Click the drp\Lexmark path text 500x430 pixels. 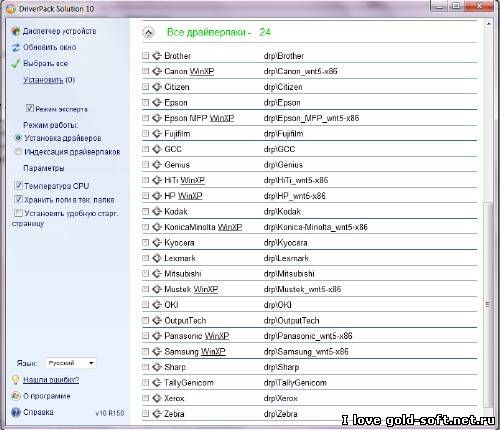pos(286,258)
